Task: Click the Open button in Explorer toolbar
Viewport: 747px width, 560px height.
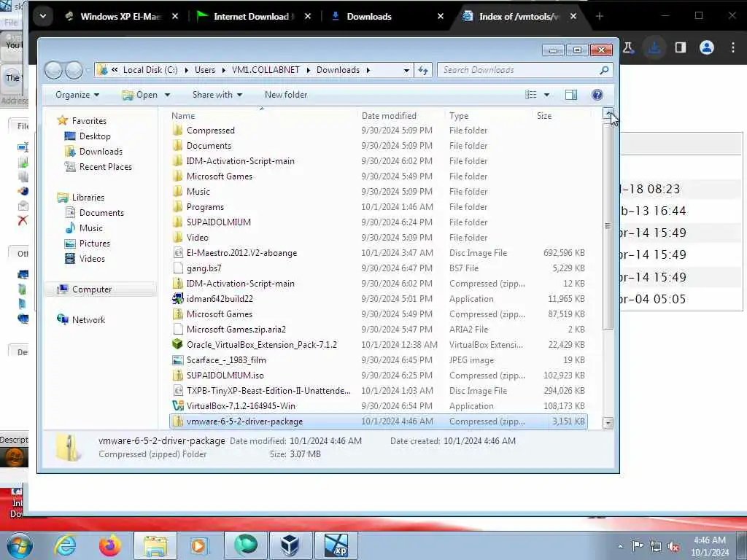Action: point(139,95)
